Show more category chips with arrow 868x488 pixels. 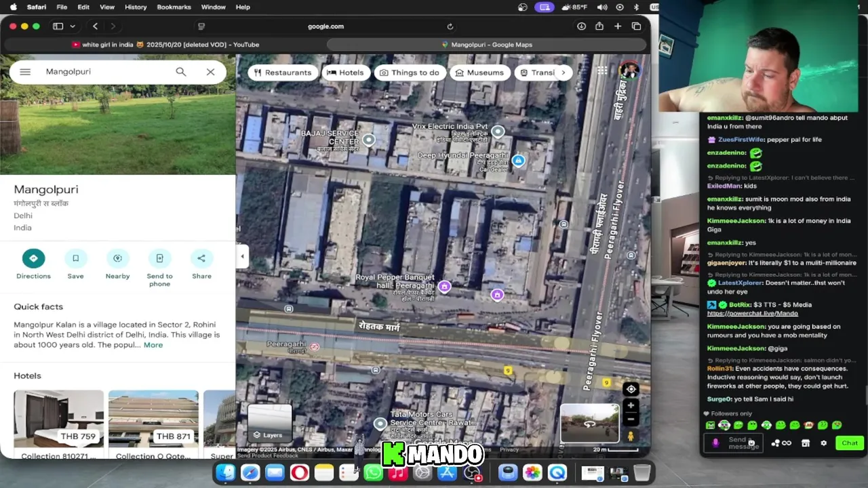[x=563, y=73]
